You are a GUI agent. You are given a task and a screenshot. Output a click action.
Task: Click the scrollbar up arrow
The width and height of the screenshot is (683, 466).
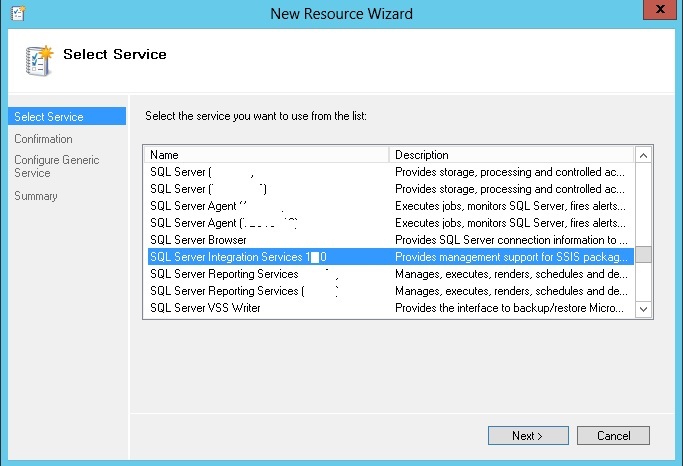[643, 155]
